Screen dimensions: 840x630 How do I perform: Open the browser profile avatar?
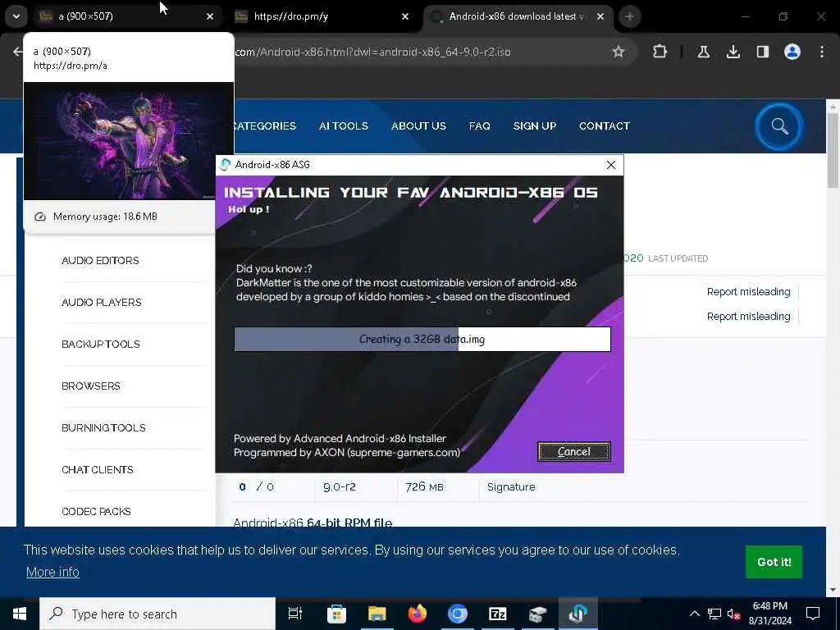pyautogui.click(x=792, y=52)
